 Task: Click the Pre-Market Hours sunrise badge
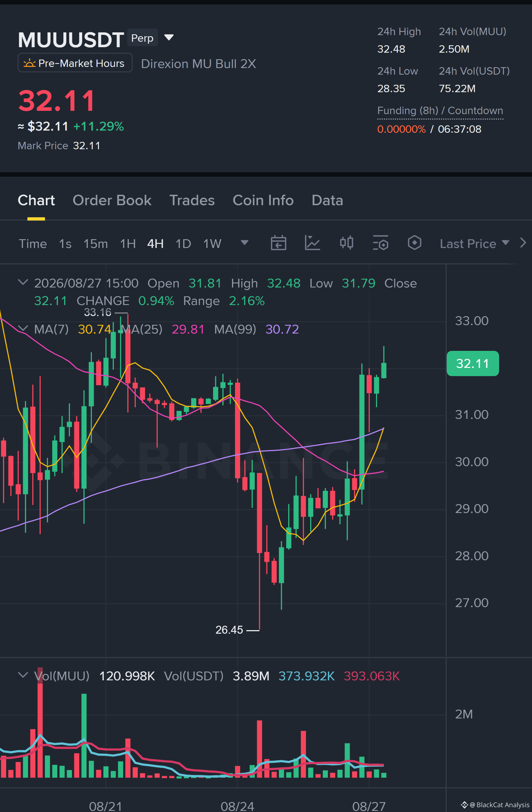click(75, 63)
